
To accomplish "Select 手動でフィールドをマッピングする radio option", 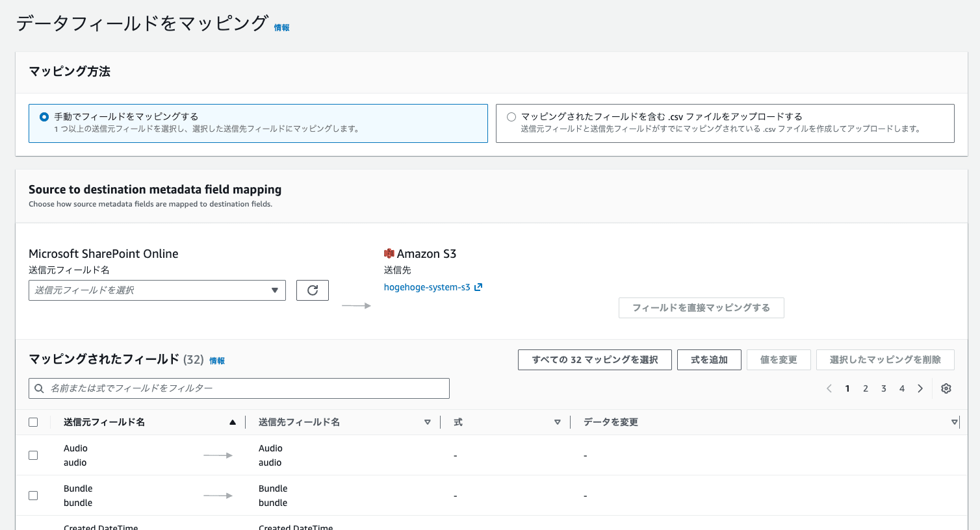I will click(x=44, y=117).
